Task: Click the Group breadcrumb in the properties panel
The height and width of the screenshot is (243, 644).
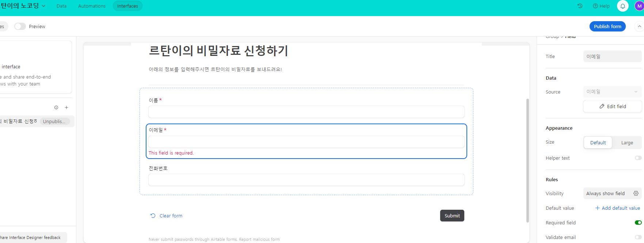Action: click(x=552, y=37)
